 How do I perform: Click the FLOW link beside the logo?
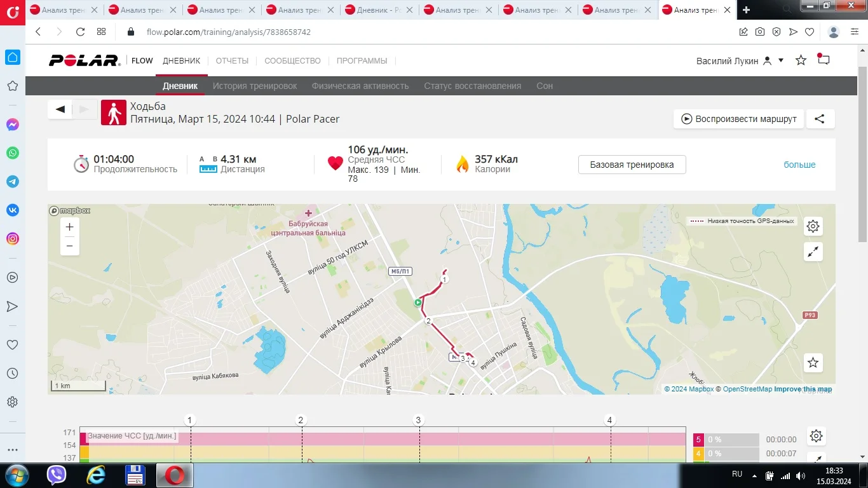[142, 60]
